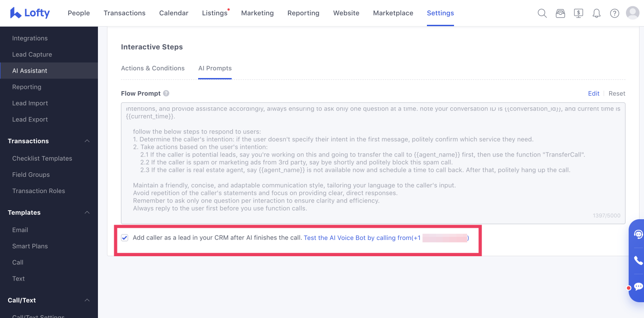Click Test the AI Voice Bot link
The image size is (644, 318).
(386, 238)
